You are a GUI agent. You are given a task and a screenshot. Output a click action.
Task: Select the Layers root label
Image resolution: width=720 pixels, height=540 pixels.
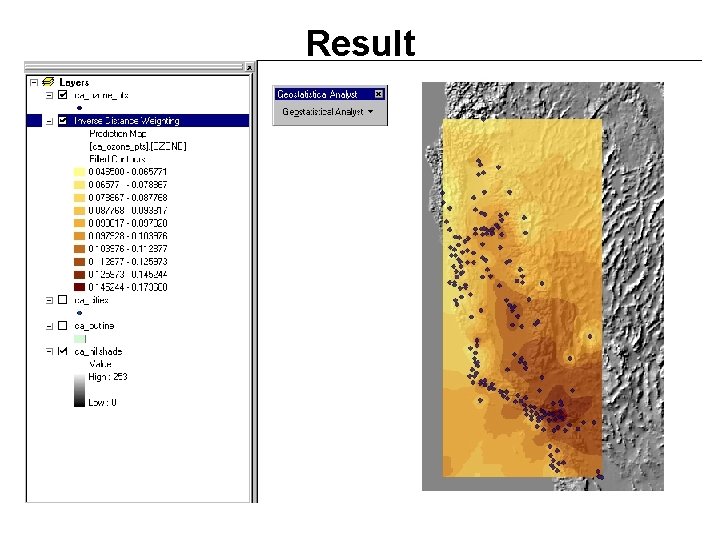74,83
